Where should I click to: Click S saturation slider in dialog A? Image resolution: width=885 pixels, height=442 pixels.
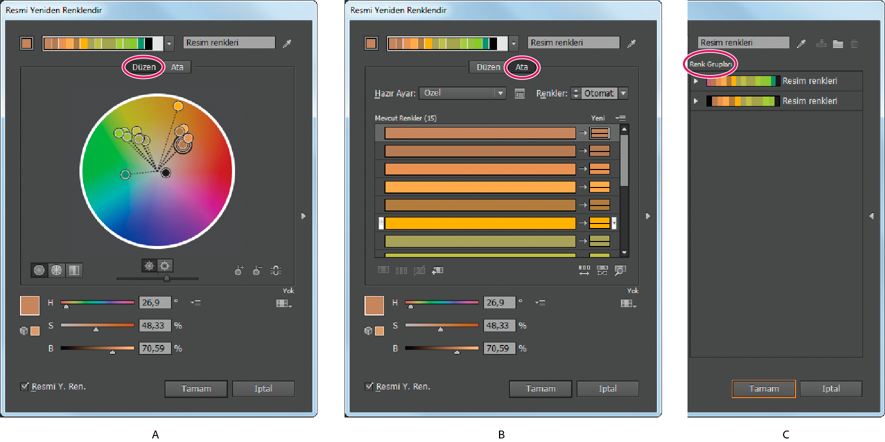click(x=97, y=326)
